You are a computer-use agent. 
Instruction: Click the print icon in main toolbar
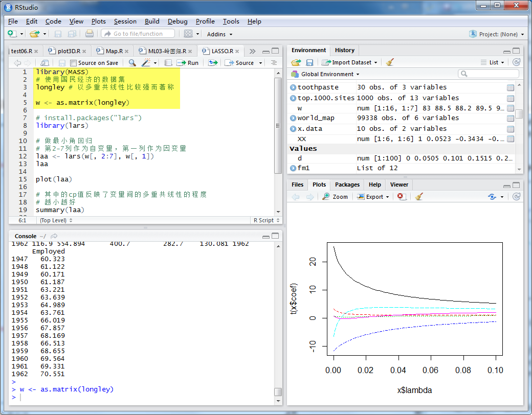(x=90, y=34)
